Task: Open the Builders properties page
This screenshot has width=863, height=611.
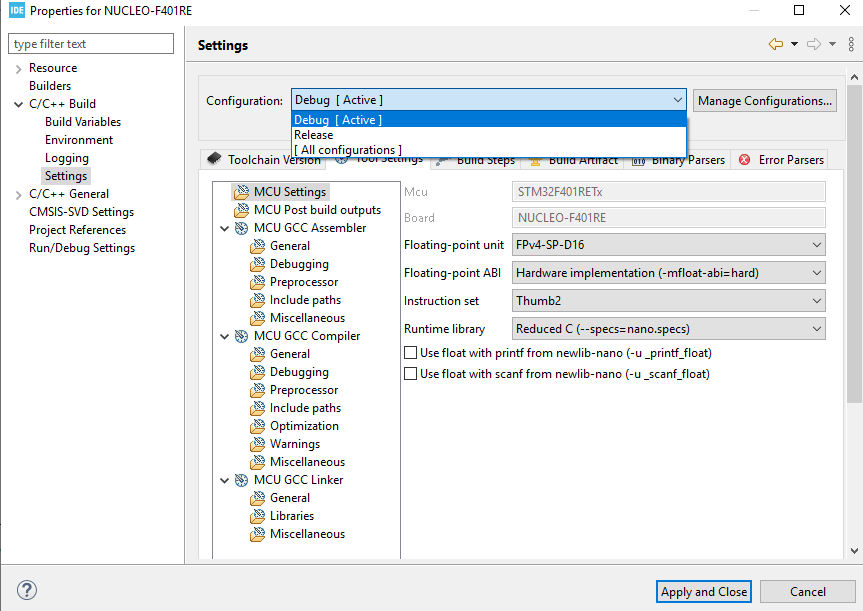Action: click(50, 86)
